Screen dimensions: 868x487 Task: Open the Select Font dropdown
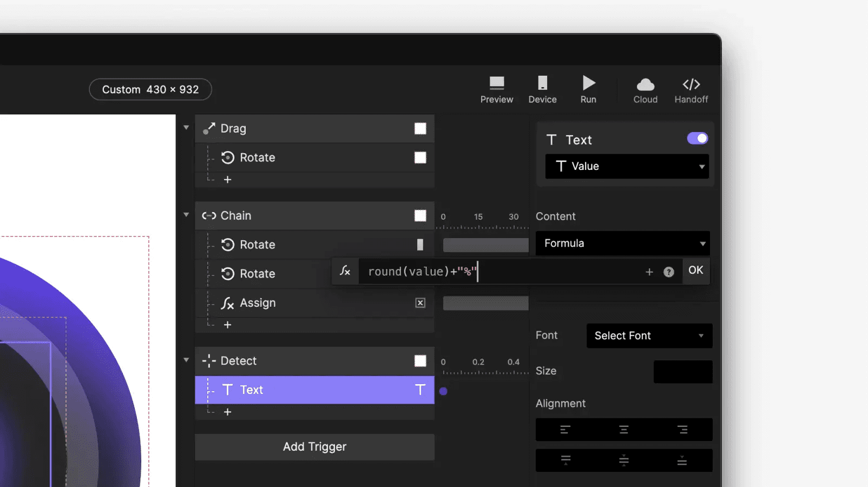coord(649,336)
